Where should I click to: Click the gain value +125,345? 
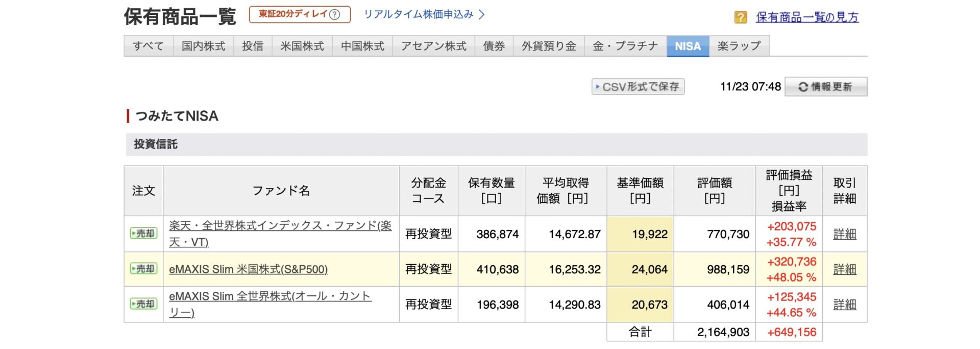point(792,297)
